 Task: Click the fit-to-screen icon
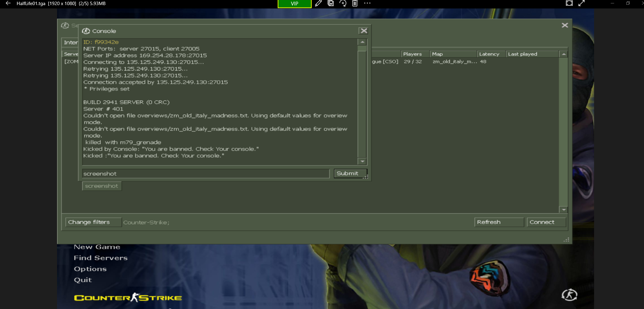(x=569, y=3)
